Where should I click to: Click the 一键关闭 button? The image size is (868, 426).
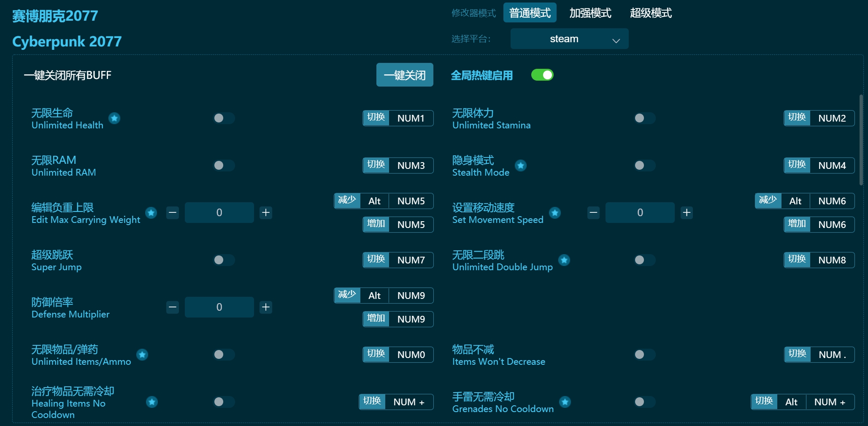click(405, 75)
